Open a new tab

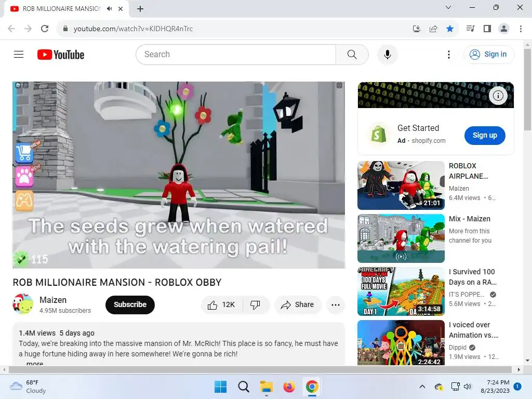tap(140, 9)
